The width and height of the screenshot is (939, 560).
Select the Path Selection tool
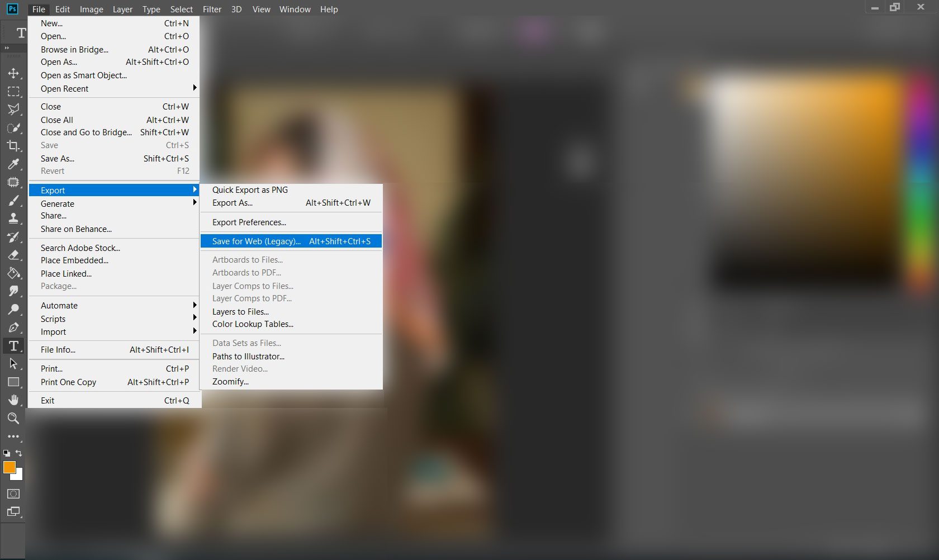click(13, 364)
